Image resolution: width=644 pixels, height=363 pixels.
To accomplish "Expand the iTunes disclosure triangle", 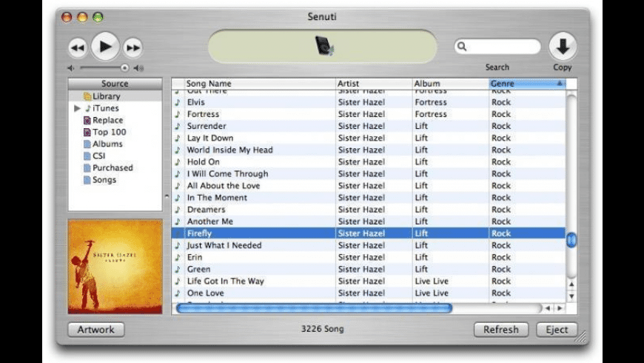I will (x=77, y=108).
